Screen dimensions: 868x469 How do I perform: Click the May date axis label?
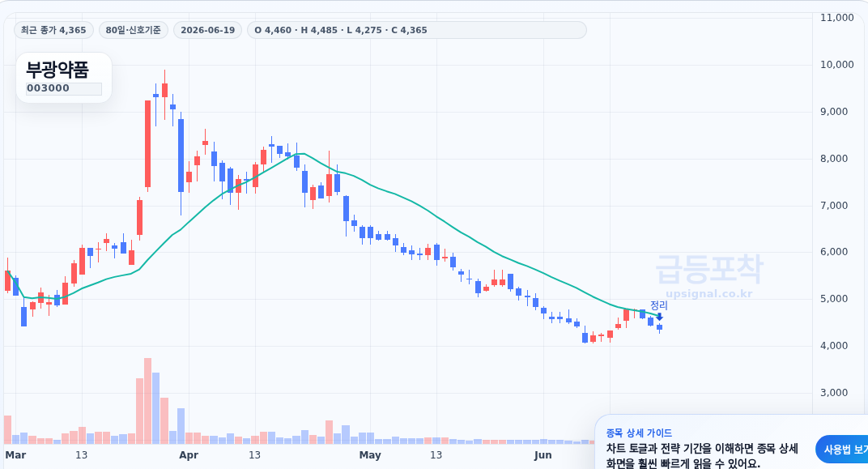[x=370, y=455]
